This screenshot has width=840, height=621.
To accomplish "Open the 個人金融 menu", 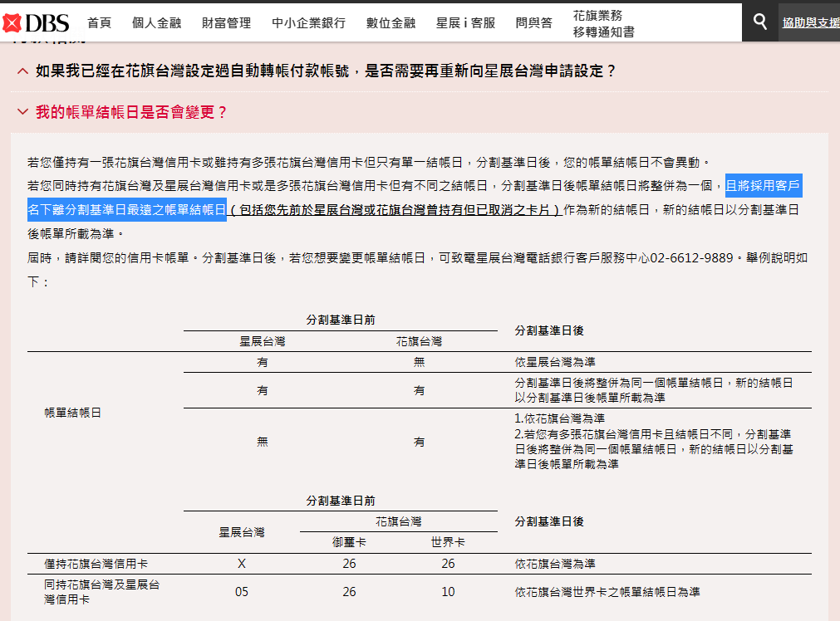I will point(156,22).
